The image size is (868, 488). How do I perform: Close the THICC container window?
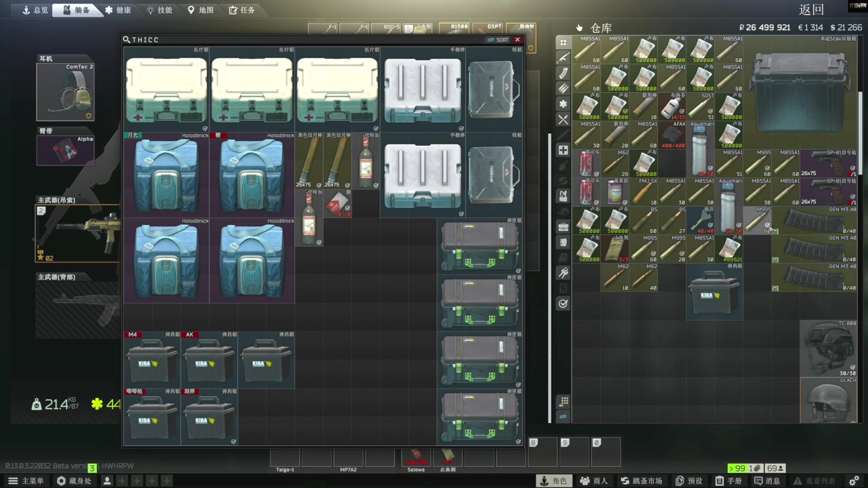point(518,40)
